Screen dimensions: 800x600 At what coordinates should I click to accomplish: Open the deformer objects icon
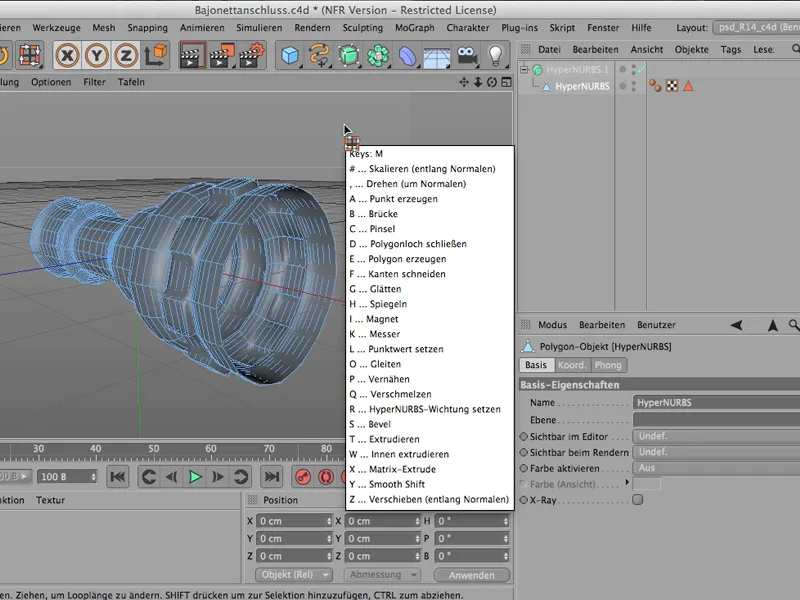pyautogui.click(x=407, y=55)
